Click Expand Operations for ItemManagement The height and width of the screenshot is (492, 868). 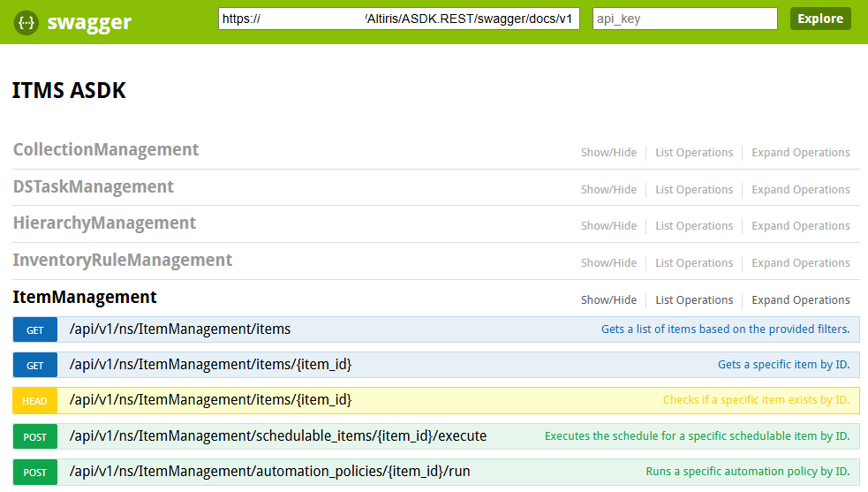800,300
